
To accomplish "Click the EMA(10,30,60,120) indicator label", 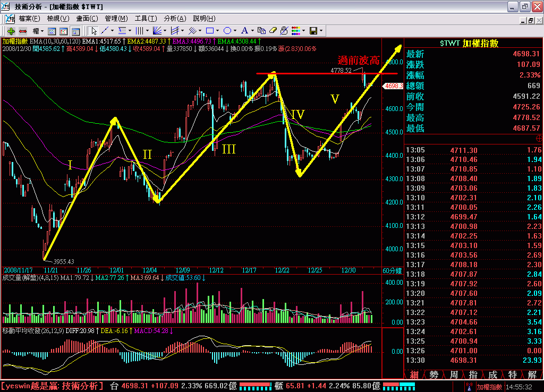I will pos(55,41).
